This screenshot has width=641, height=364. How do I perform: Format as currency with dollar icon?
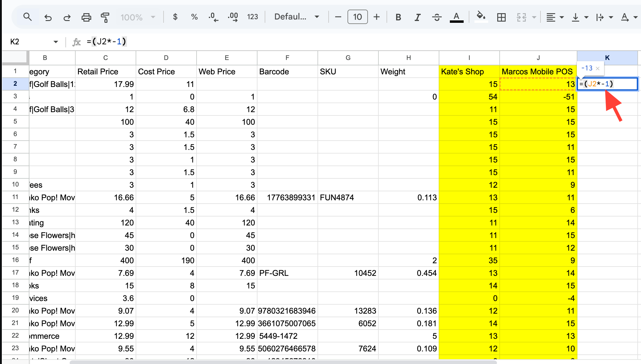tap(175, 17)
